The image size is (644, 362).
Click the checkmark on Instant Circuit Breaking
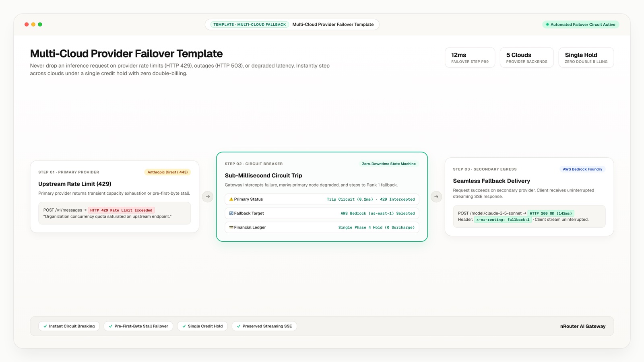click(x=45, y=326)
